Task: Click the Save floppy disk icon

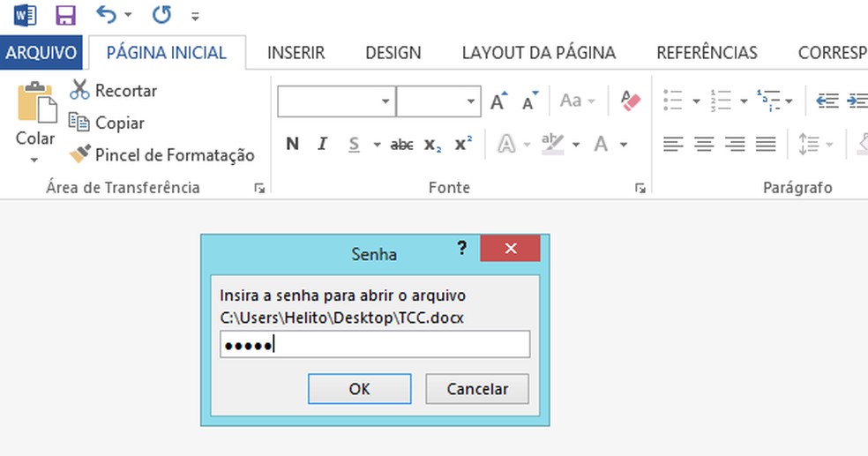Action: [x=65, y=15]
